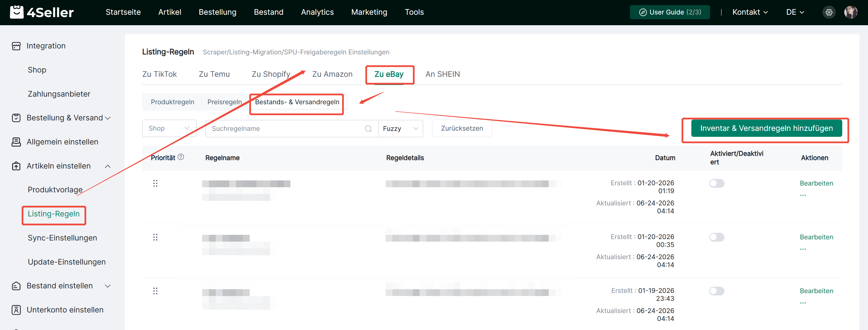Switch to the Zu TikTok tab

coord(159,74)
